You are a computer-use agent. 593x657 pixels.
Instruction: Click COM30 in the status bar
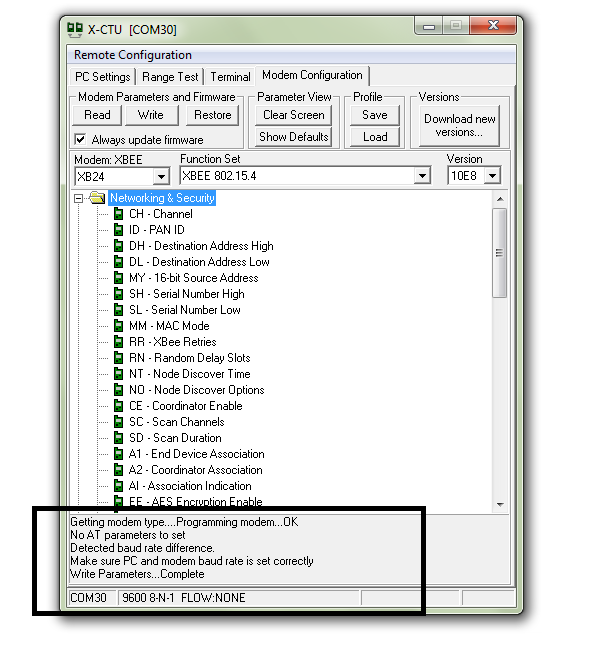coord(88,598)
